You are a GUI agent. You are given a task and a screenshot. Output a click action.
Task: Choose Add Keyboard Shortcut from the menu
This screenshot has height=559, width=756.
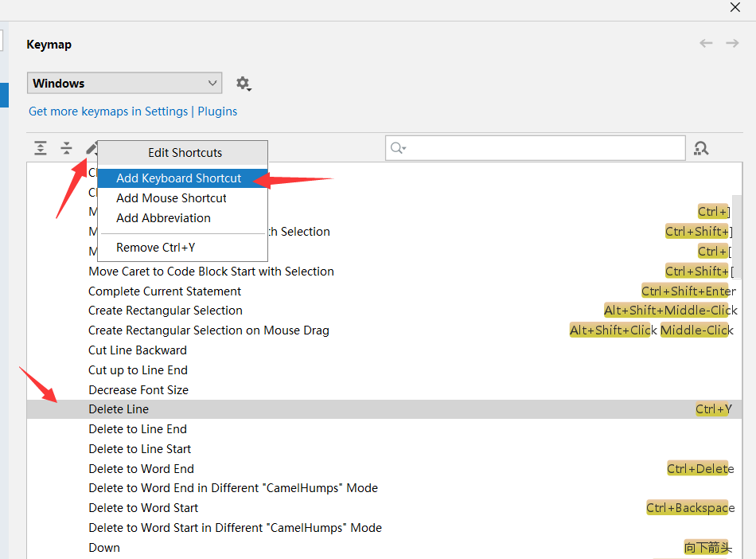pyautogui.click(x=179, y=178)
